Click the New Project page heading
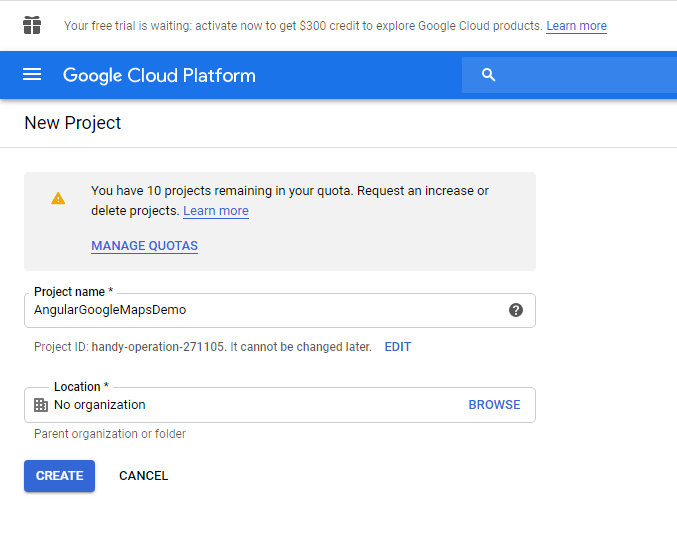This screenshot has width=677, height=559. pyautogui.click(x=73, y=123)
